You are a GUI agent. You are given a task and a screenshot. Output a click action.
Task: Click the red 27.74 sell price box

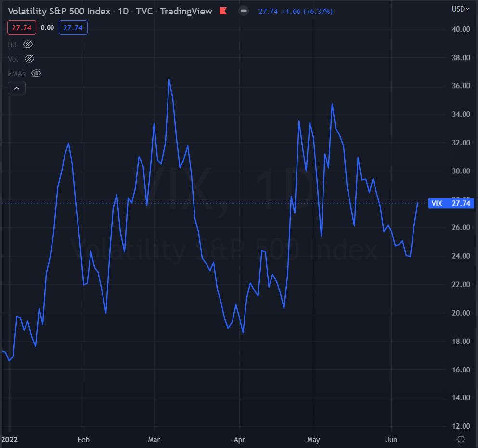tap(22, 28)
